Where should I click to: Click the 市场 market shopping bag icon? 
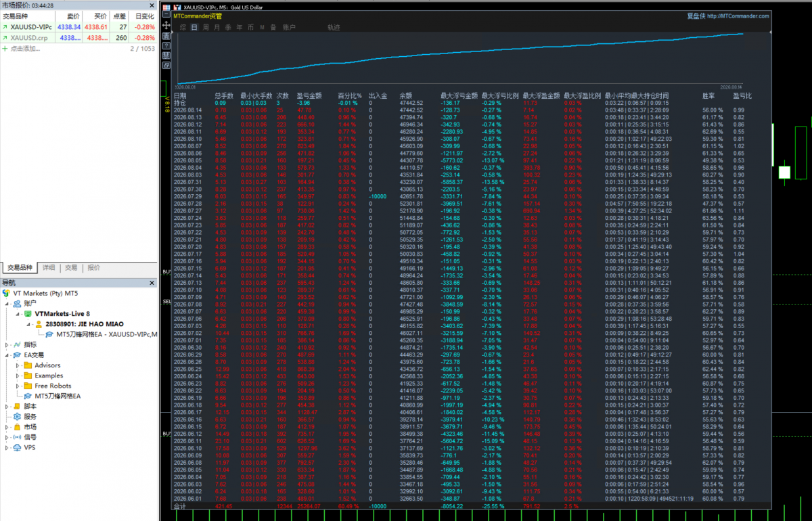(x=17, y=427)
